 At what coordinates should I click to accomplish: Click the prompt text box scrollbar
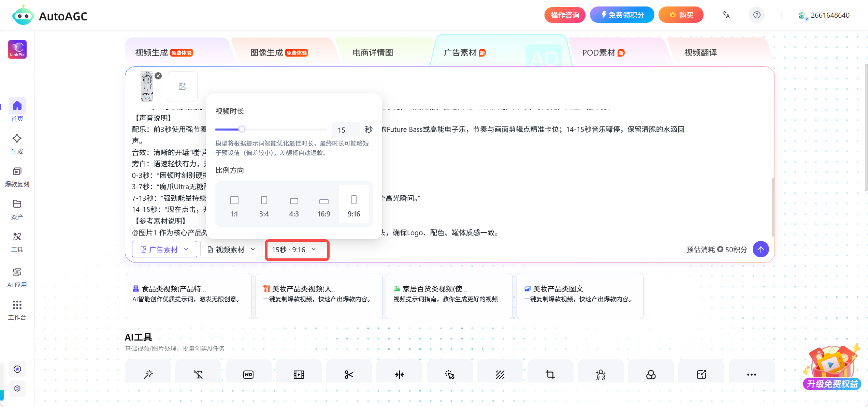click(x=772, y=207)
